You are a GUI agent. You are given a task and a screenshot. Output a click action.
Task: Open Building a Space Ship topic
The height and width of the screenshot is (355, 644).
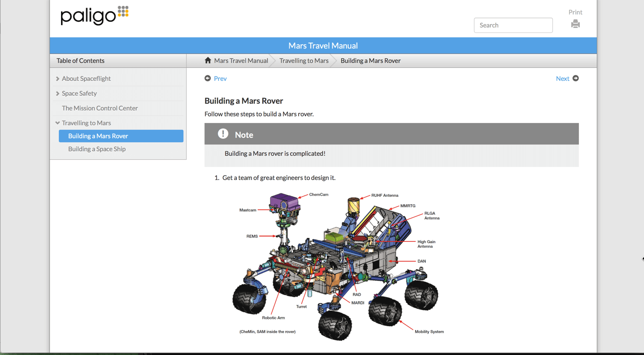click(x=97, y=149)
